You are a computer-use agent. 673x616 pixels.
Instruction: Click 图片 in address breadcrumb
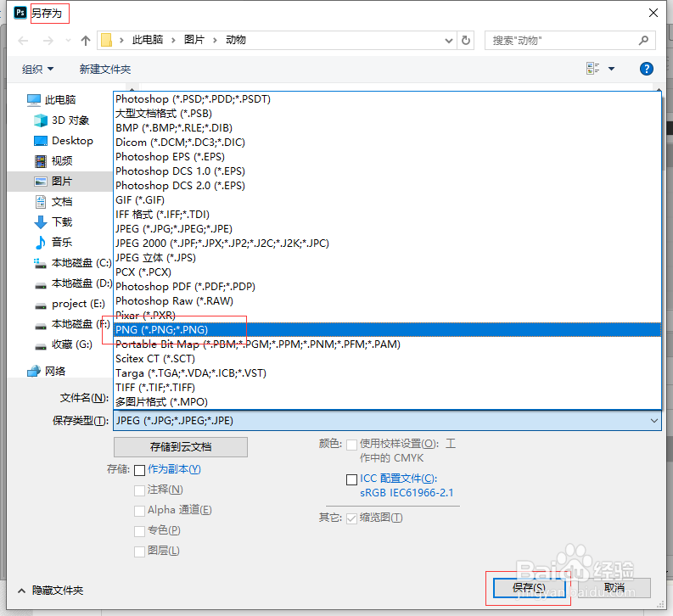click(194, 40)
